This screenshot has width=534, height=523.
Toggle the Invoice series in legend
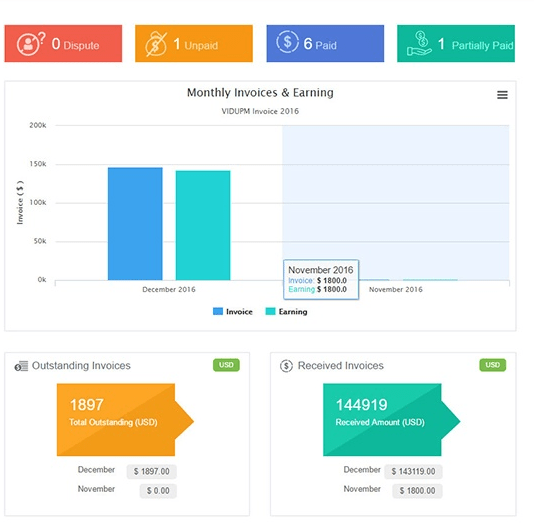coord(233,312)
